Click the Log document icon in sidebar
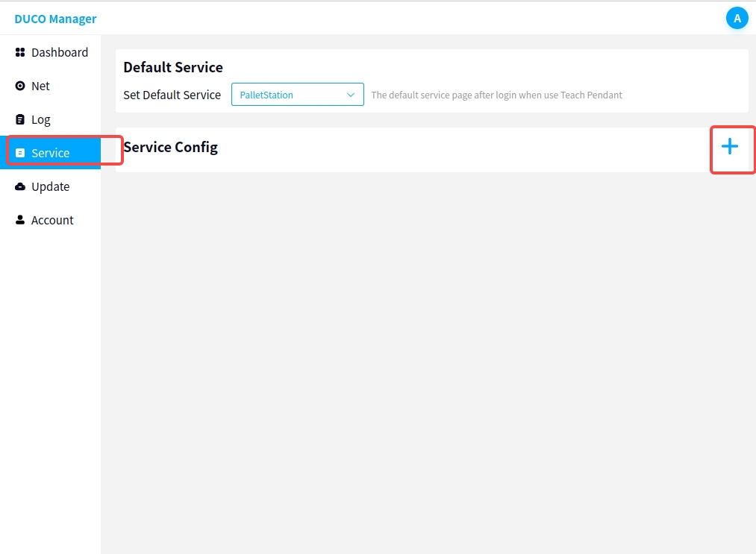 20,119
